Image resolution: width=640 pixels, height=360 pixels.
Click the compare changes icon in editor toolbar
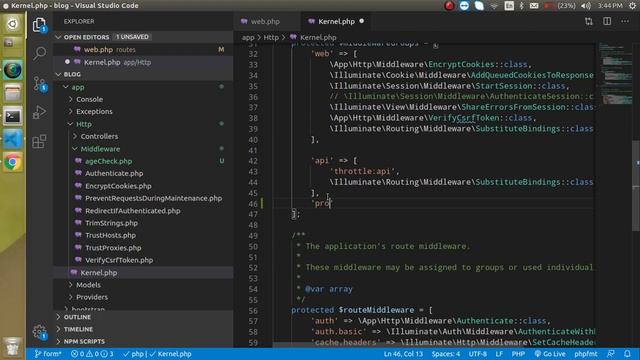589,21
